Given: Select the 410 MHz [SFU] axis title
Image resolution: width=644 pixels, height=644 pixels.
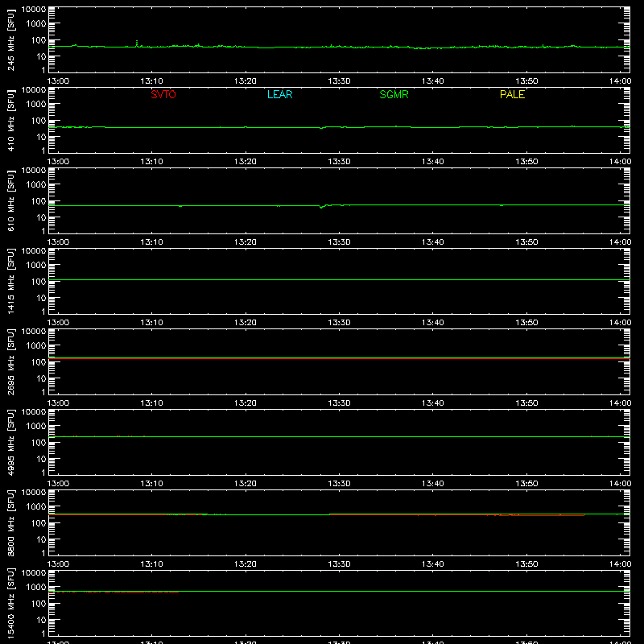Looking at the screenshot, I should [x=10, y=120].
